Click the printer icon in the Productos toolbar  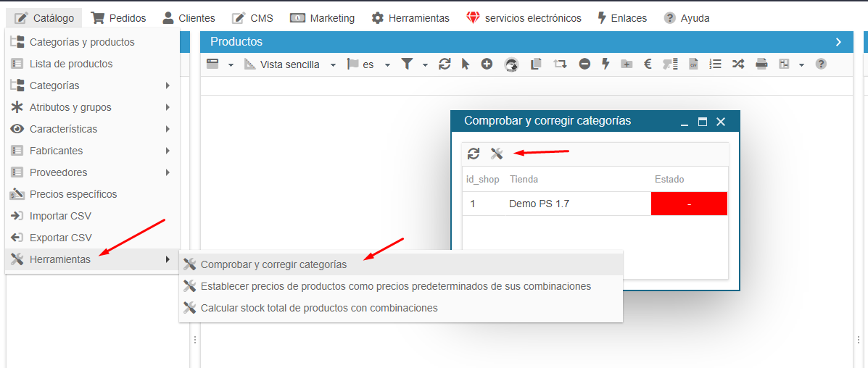point(761,64)
